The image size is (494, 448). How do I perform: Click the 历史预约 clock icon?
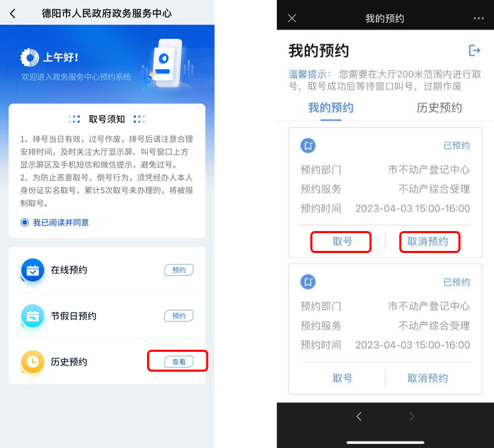click(x=32, y=362)
